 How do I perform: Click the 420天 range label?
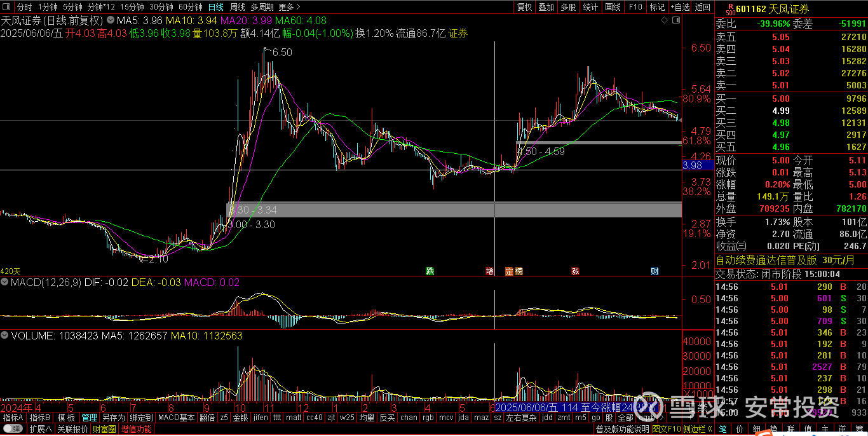[10, 271]
